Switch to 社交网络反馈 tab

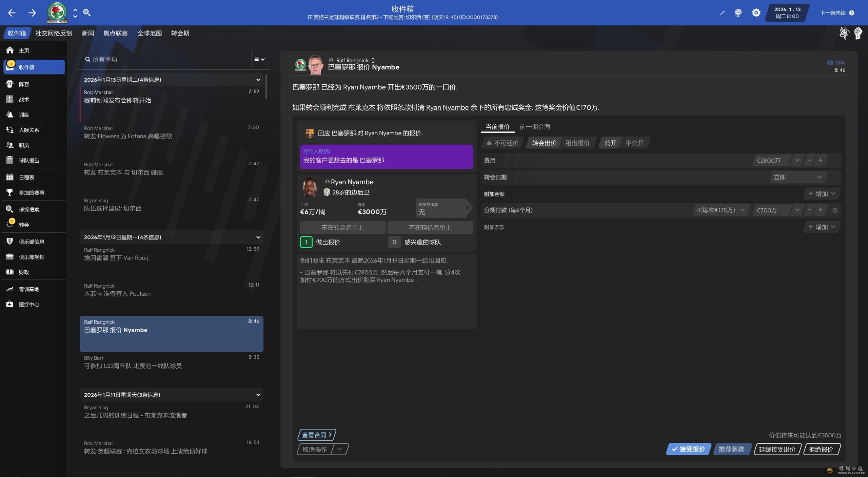pyautogui.click(x=54, y=33)
